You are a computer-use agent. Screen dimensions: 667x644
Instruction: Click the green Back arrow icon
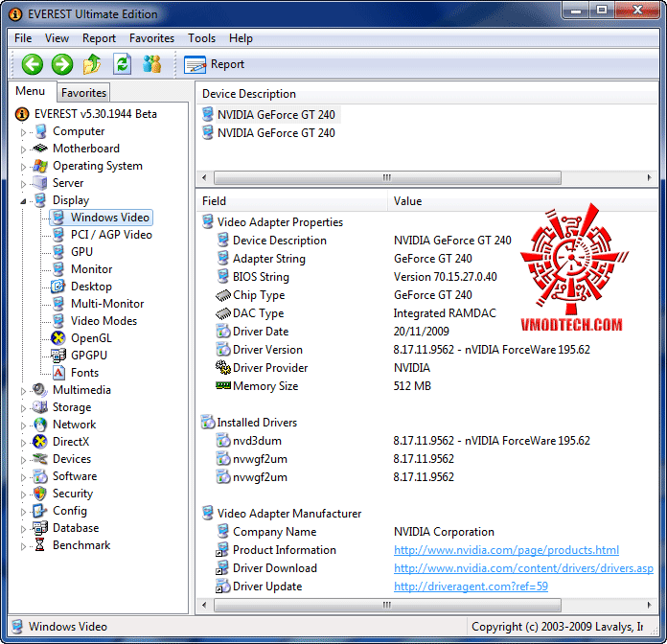pos(33,64)
